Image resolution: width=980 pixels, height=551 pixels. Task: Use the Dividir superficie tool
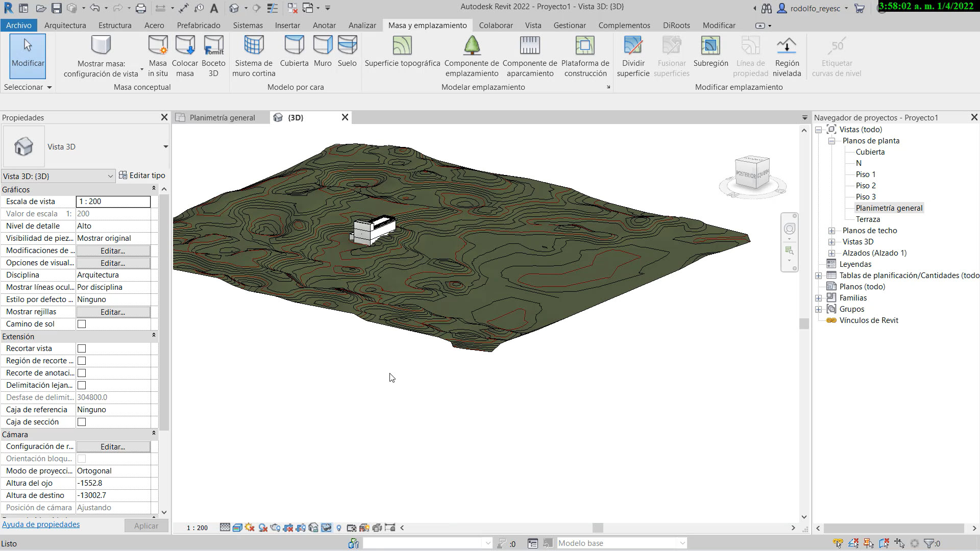click(x=633, y=56)
